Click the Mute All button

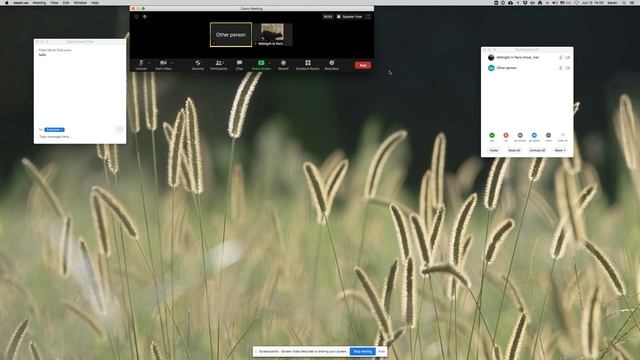(x=514, y=151)
